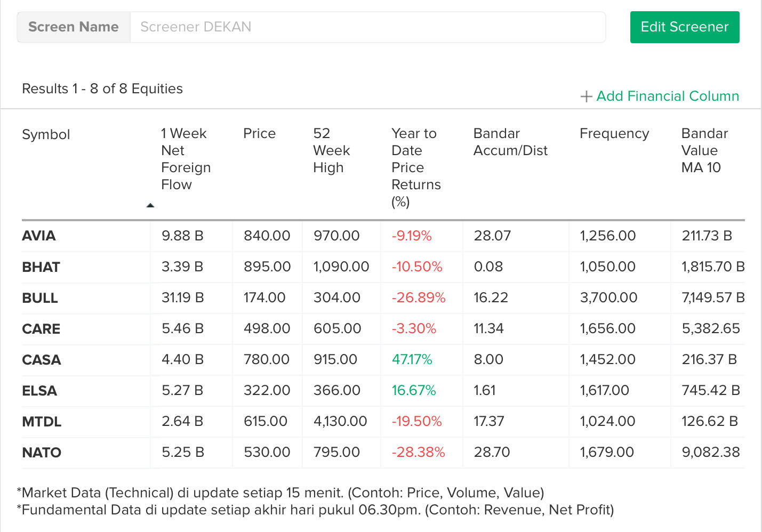Open the CASA stock entry

42,360
